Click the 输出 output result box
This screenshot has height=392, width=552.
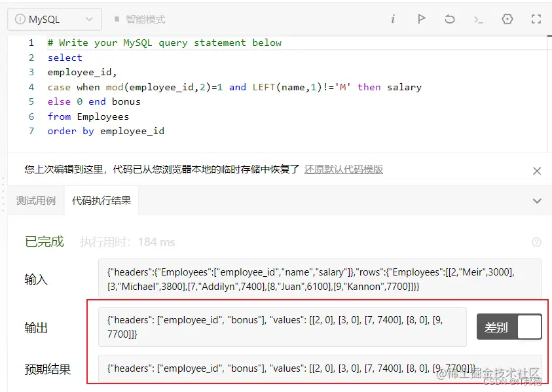(282, 327)
